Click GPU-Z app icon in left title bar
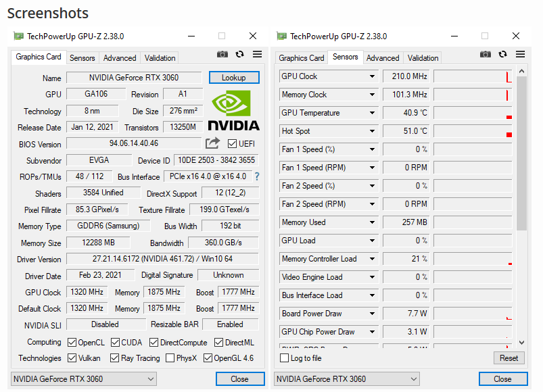Image resolution: width=543 pixels, height=392 pixels. (x=18, y=36)
